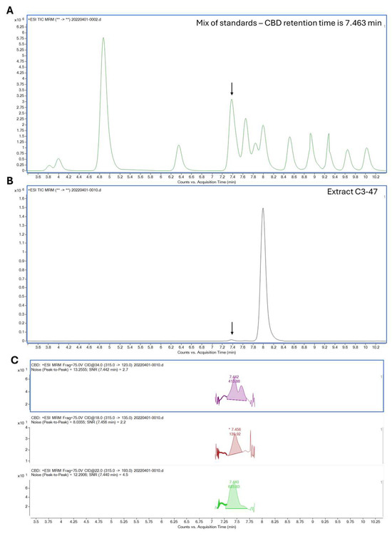The height and width of the screenshot is (536, 392).
Task: Click the peak near 6.35 minutes in panel A
Action: pos(178,158)
